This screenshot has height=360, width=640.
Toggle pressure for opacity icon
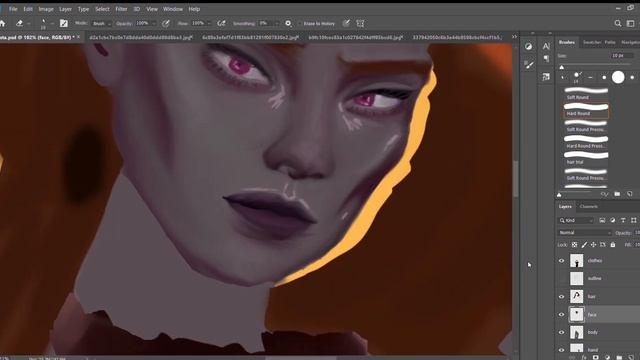166,24
